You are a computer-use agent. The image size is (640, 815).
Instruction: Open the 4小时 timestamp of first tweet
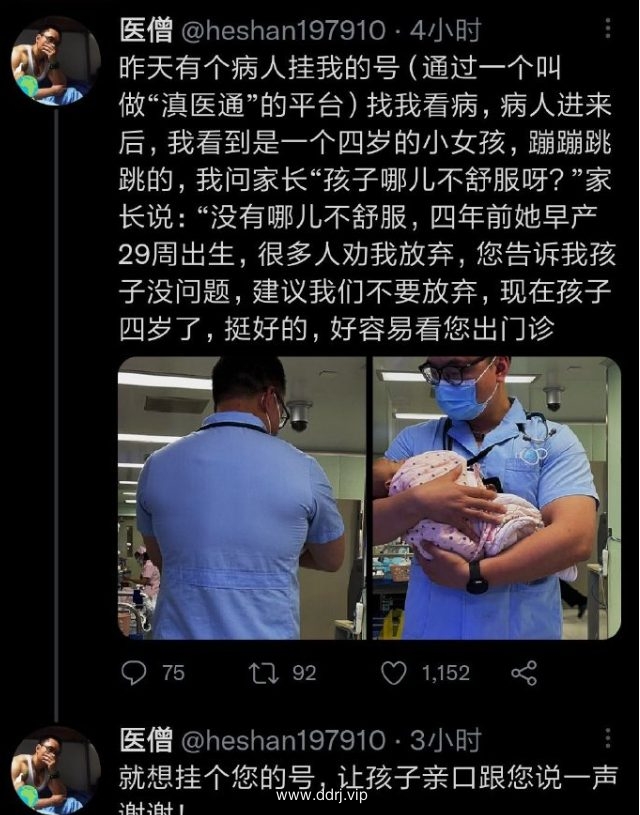pos(446,30)
